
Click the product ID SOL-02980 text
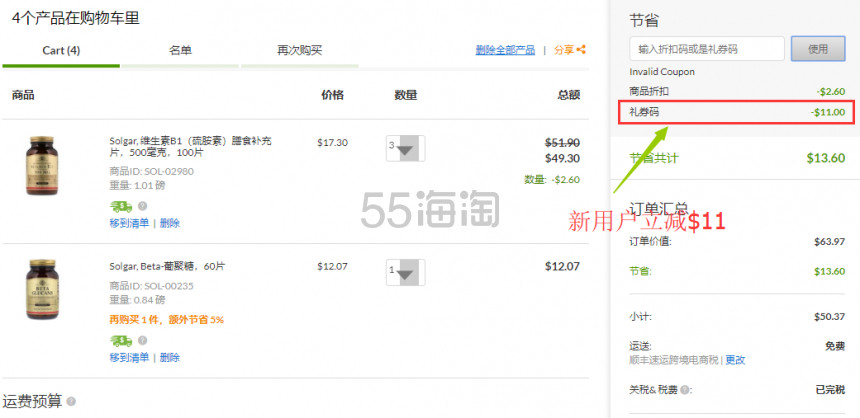click(x=151, y=172)
